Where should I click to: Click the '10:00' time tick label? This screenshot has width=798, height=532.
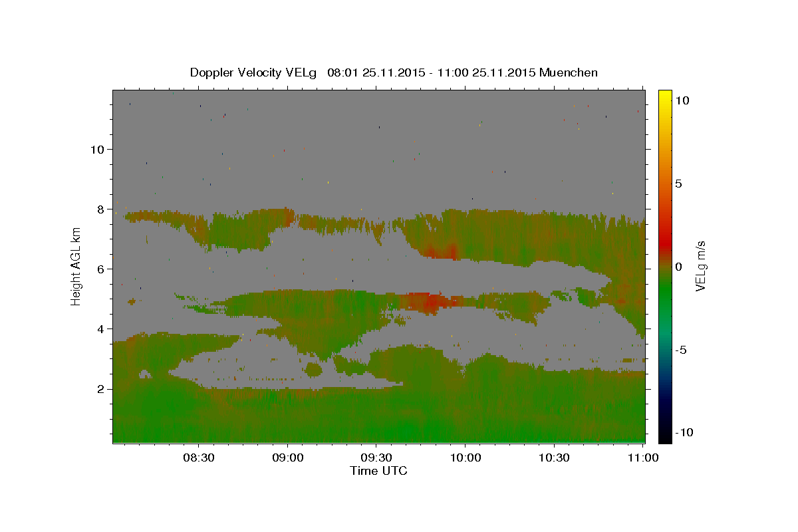click(x=464, y=458)
